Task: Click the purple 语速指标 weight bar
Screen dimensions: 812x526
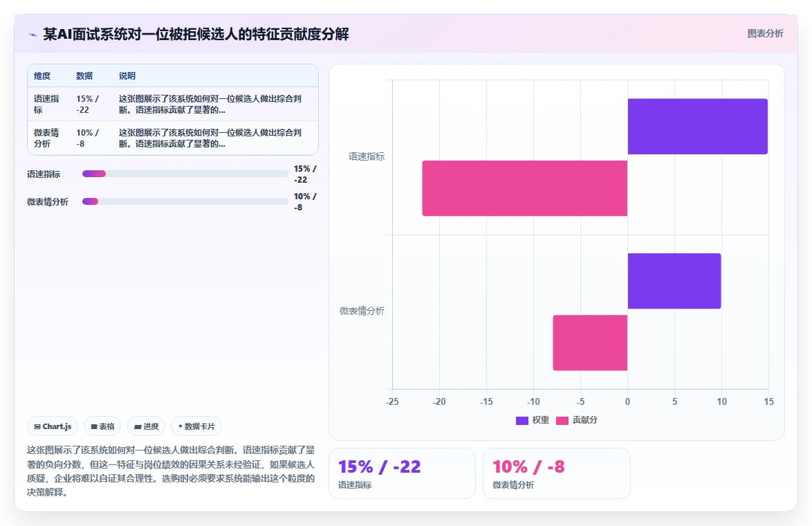Action: pos(698,127)
